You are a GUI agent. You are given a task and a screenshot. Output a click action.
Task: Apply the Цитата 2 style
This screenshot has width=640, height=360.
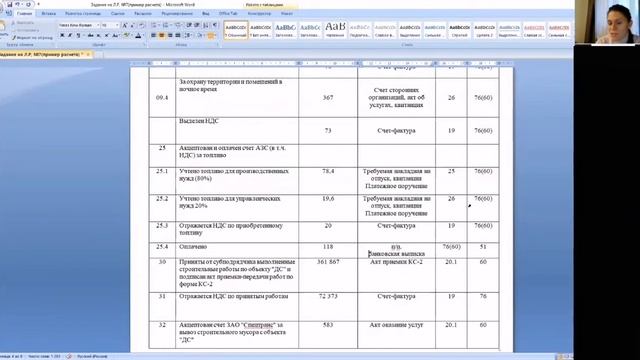click(x=484, y=30)
